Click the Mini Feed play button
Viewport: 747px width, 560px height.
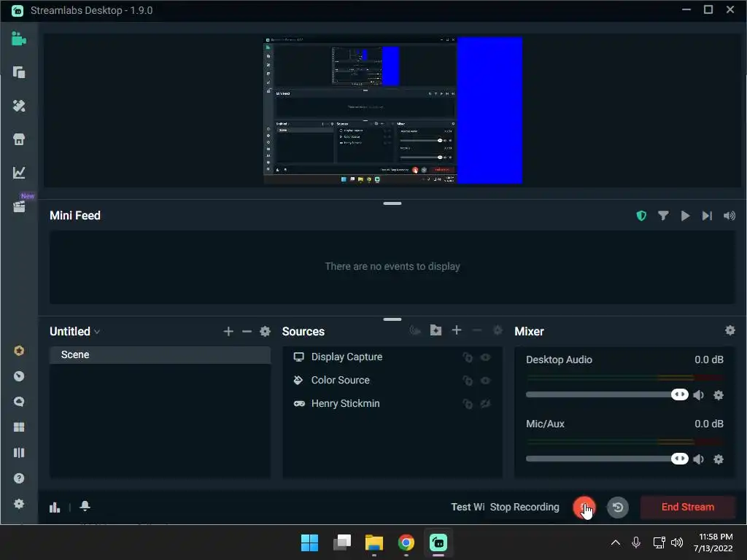pos(685,216)
